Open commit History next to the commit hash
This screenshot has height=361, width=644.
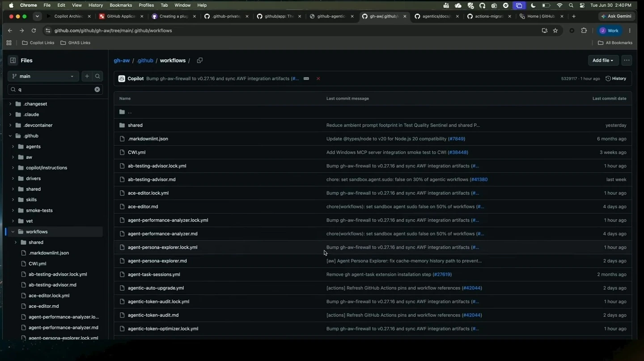pyautogui.click(x=616, y=79)
